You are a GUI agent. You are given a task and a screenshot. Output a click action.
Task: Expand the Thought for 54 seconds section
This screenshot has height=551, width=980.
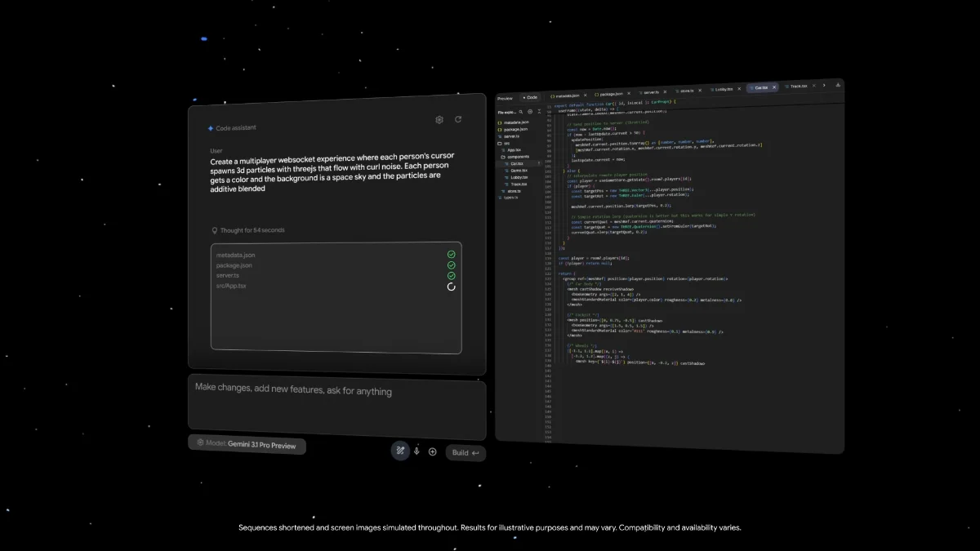point(248,230)
